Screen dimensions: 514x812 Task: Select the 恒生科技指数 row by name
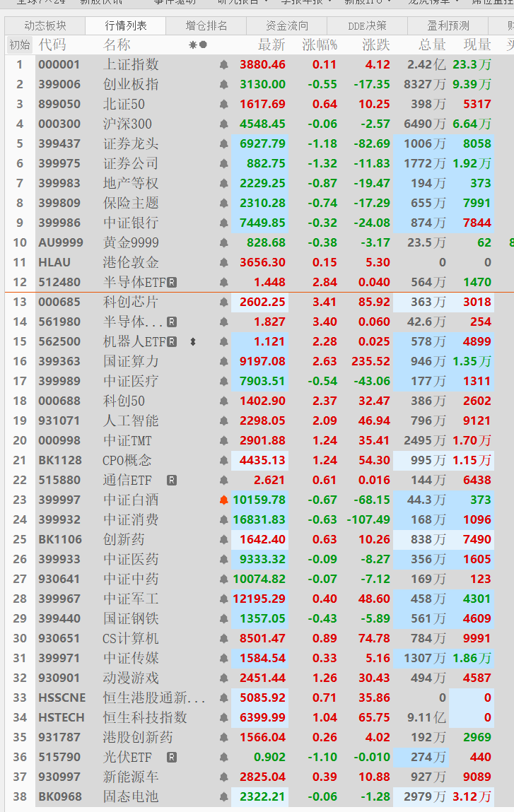(x=145, y=718)
